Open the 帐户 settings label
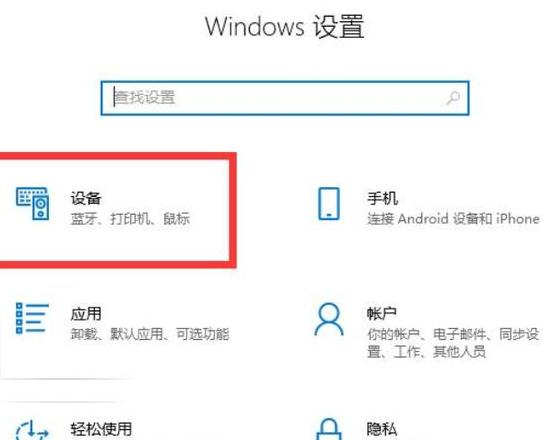Viewport: 543px width, 440px height. click(x=382, y=314)
